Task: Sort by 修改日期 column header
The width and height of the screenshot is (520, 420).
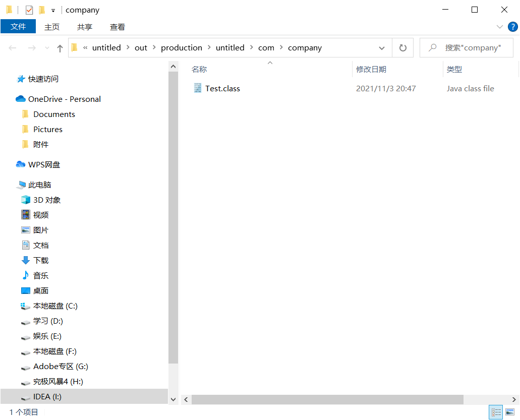Action: click(371, 69)
